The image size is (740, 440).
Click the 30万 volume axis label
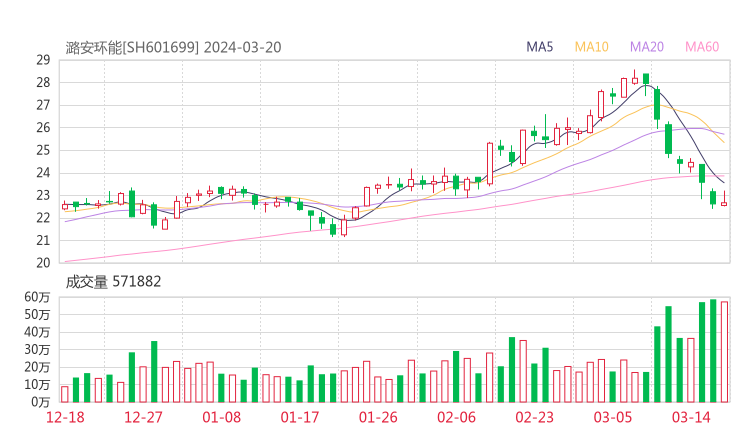tap(37, 350)
